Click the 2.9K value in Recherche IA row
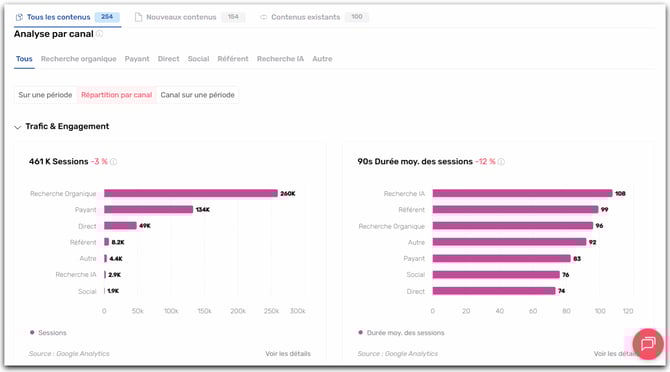This screenshot has height=372, width=670. [115, 275]
